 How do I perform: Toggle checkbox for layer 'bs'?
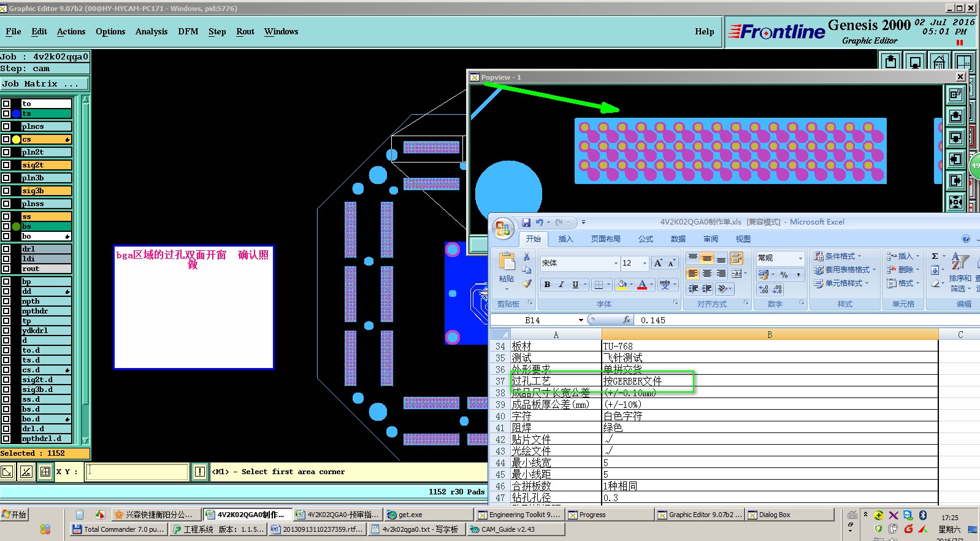[6, 226]
